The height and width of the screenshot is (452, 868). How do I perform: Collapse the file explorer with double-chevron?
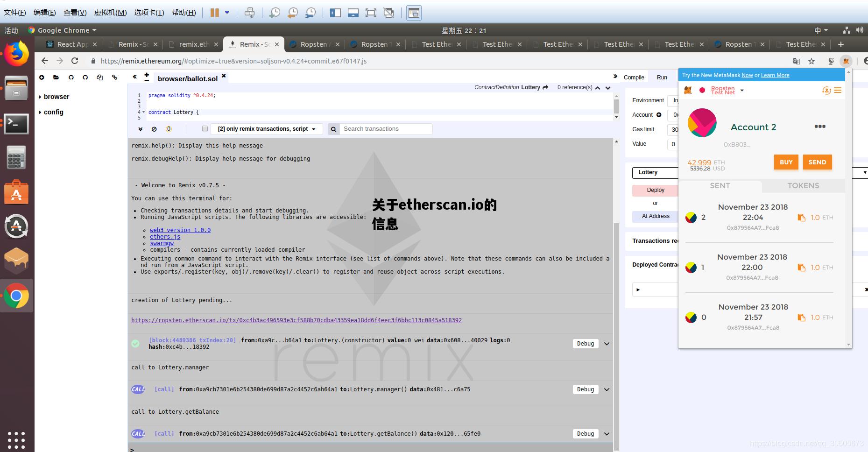point(134,77)
